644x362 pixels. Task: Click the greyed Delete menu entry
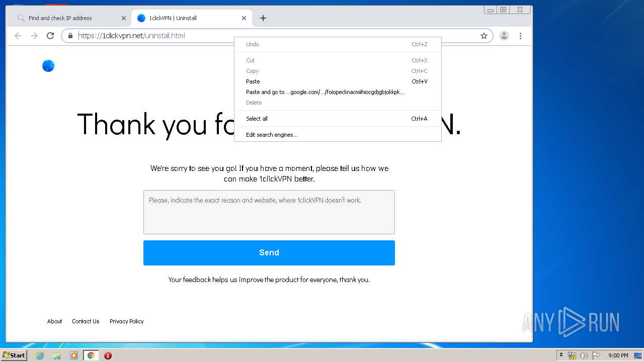coord(338,103)
